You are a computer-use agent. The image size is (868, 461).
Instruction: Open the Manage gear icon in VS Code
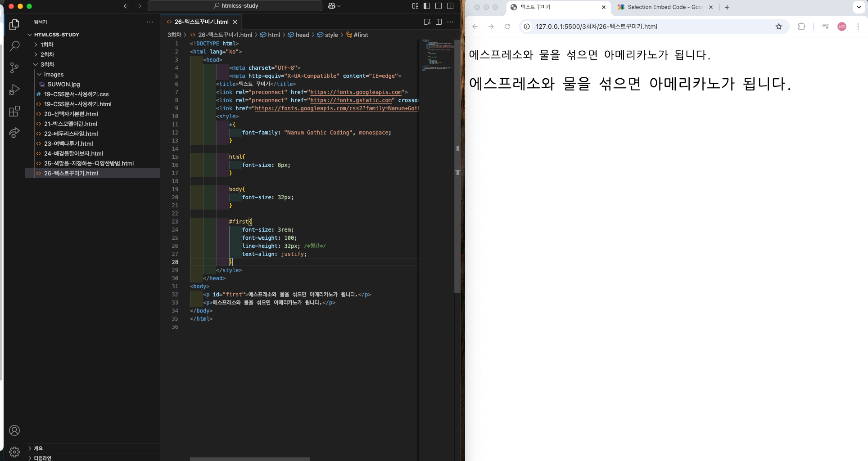point(14,452)
